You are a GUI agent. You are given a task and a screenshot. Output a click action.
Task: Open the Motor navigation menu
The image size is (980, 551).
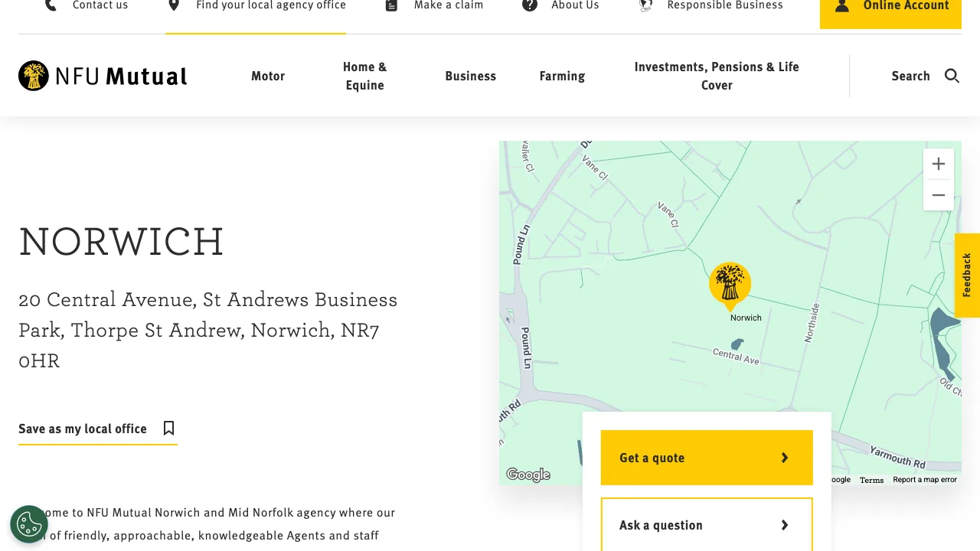[x=268, y=76]
